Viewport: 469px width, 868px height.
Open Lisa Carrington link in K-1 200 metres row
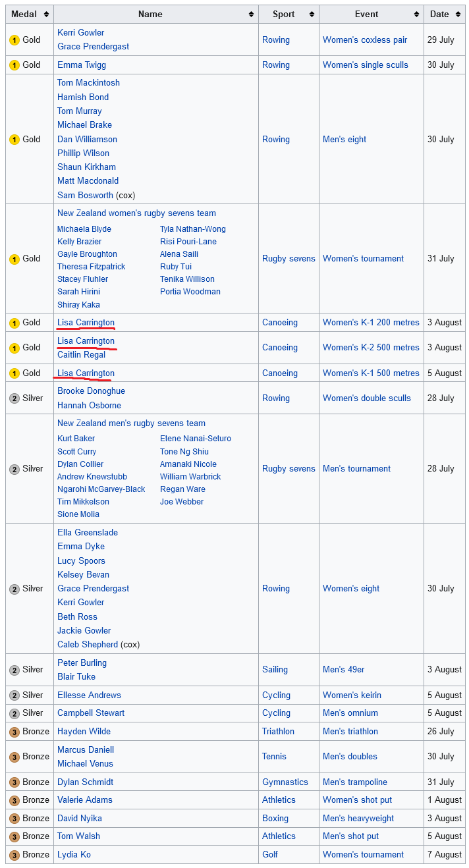pos(86,322)
